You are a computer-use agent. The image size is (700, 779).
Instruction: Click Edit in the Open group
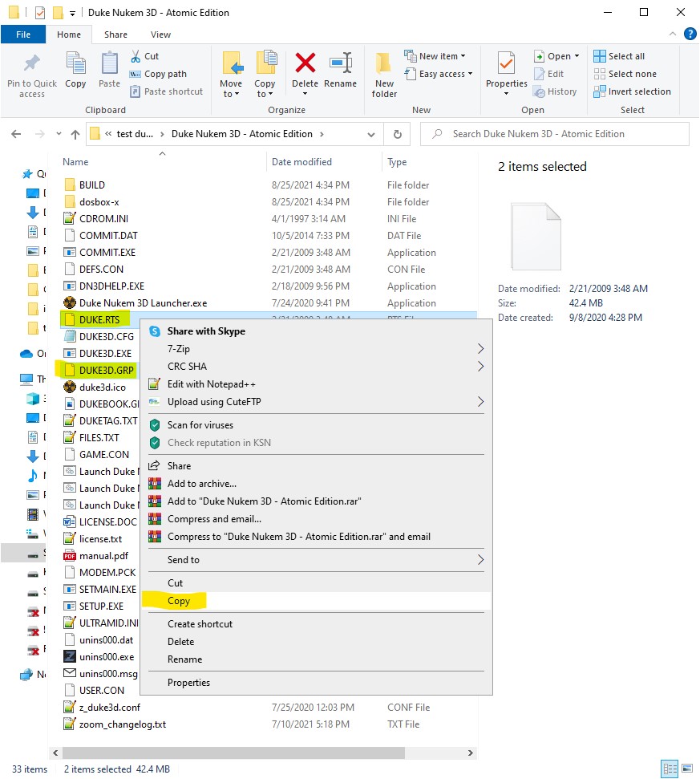coord(549,74)
